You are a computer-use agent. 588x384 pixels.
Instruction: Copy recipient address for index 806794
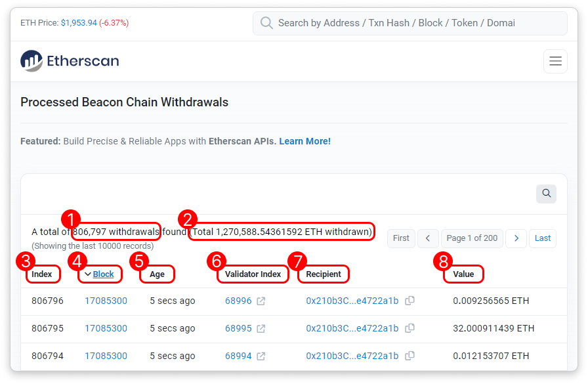point(409,356)
